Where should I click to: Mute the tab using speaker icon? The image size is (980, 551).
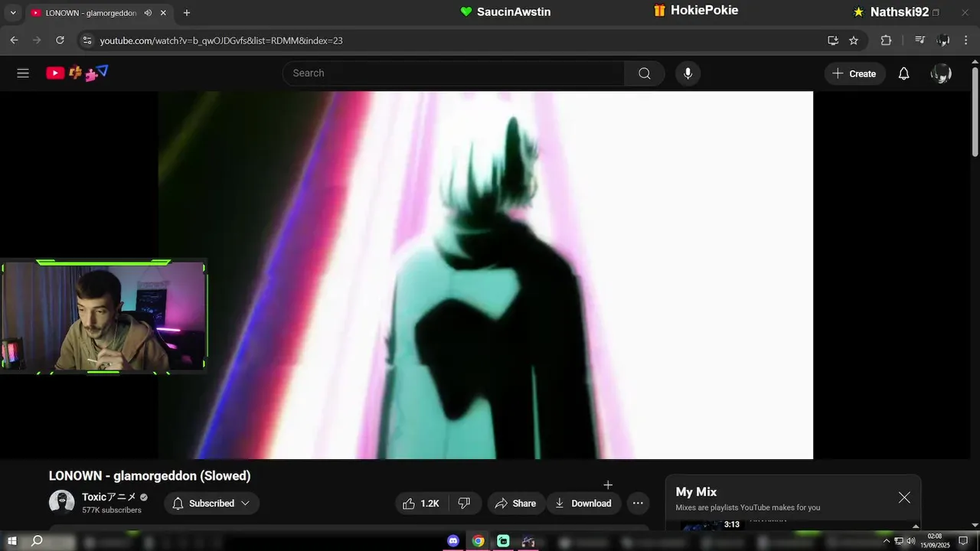(x=148, y=13)
